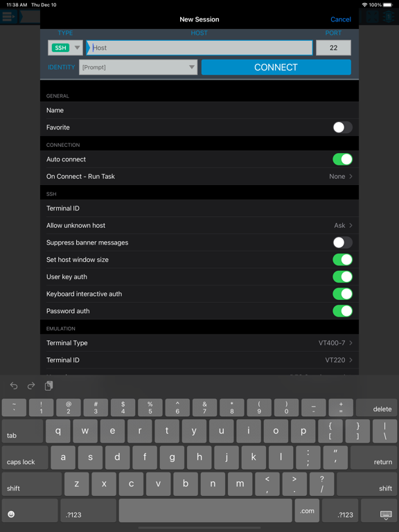399x532 pixels.
Task: Enable Suppress banner messages
Action: [342, 242]
